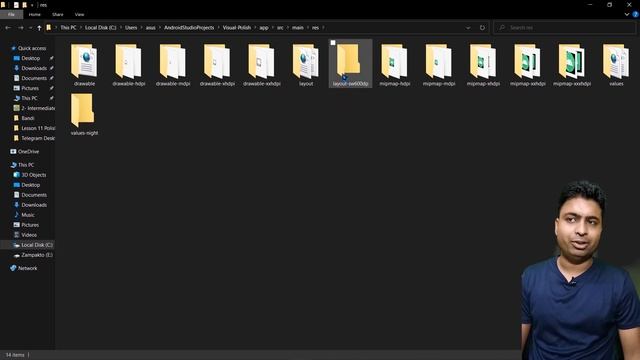Jump to AndroidStudioProjects breadcrumb
The width and height of the screenshot is (640, 360).
(x=189, y=28)
